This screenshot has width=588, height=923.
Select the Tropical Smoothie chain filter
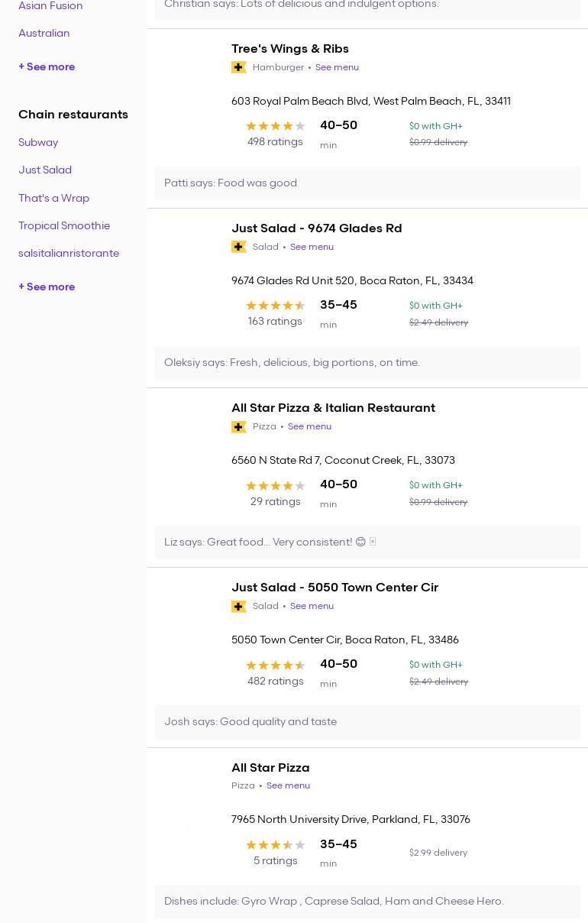[64, 225]
